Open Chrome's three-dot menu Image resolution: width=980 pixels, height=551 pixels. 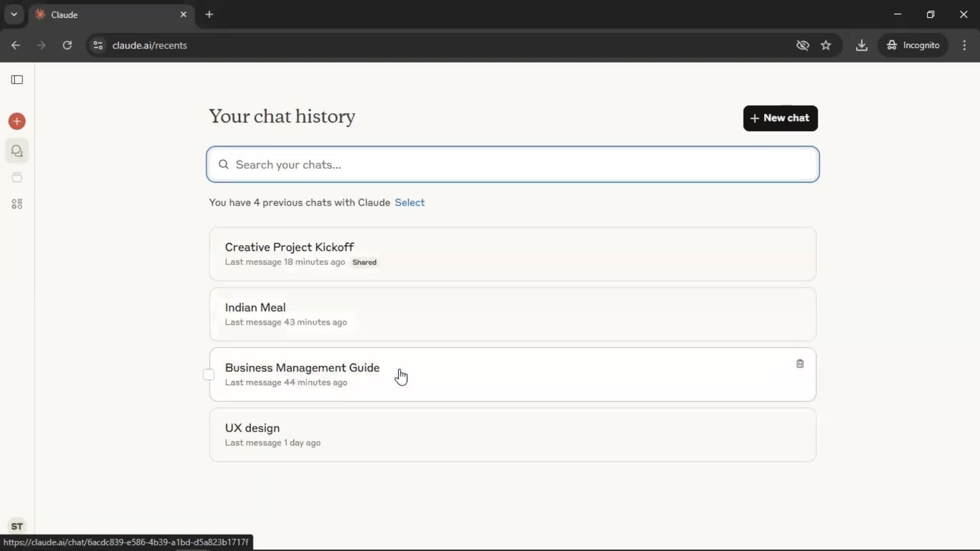pos(964,45)
